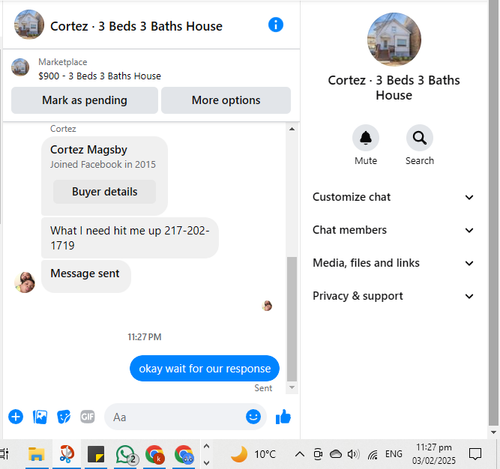Click the Search magnifier icon in chat panel
500x469 pixels.
click(x=419, y=138)
